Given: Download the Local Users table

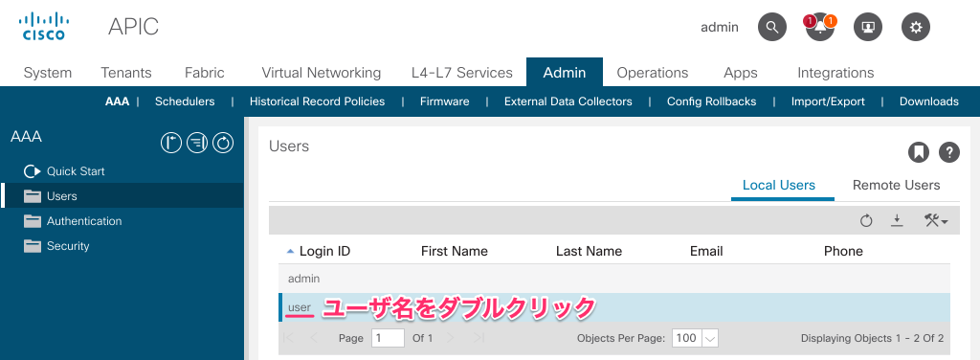Looking at the screenshot, I should click(x=897, y=220).
